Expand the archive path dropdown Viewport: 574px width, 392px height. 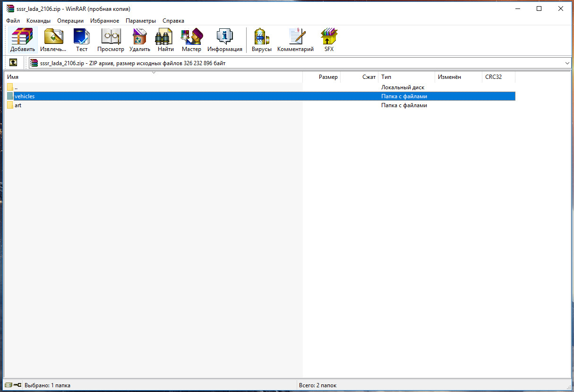(x=567, y=63)
